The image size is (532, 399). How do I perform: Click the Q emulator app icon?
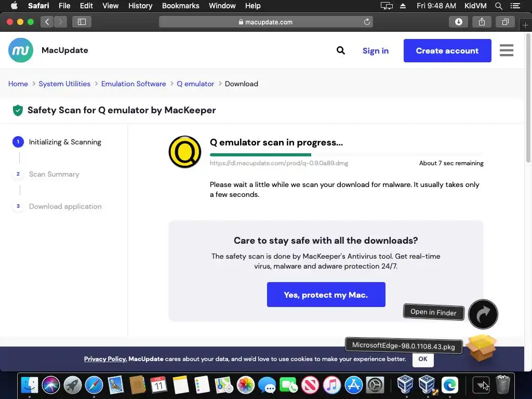click(185, 152)
